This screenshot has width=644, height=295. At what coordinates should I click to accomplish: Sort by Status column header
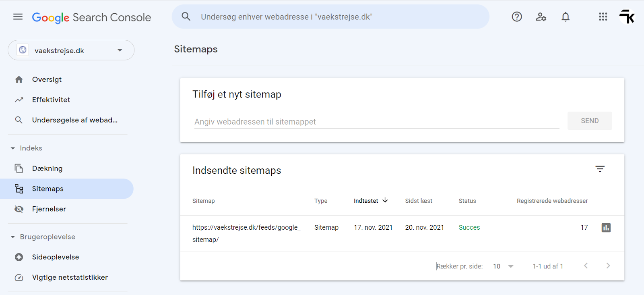pyautogui.click(x=467, y=201)
